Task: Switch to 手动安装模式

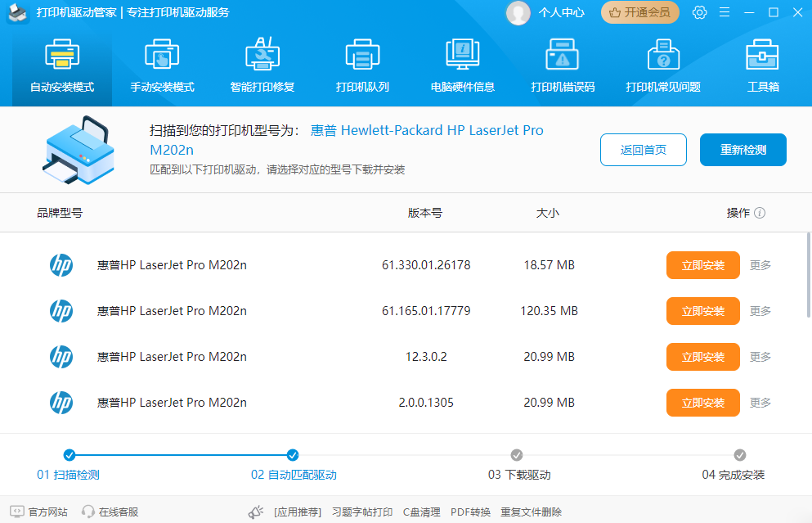Action: pyautogui.click(x=161, y=65)
